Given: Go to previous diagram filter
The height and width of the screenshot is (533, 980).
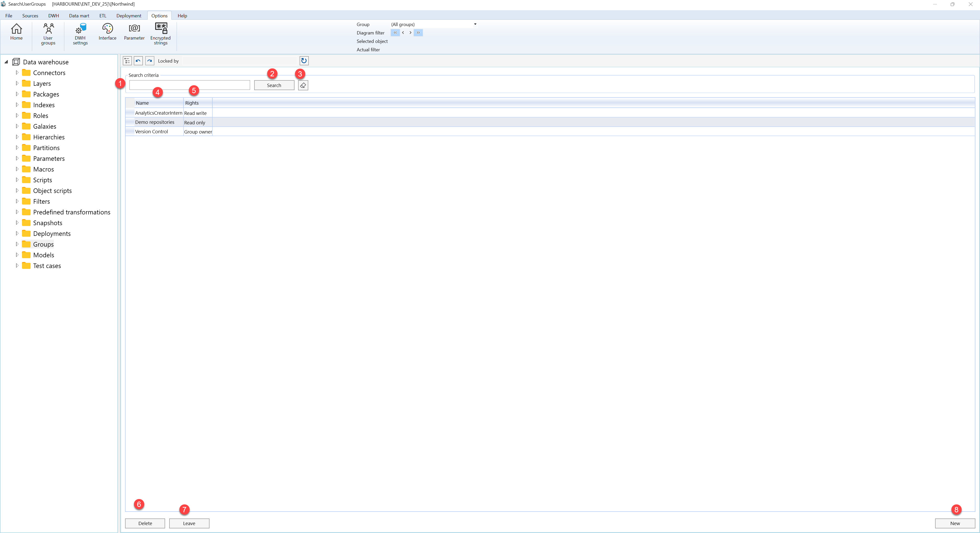Looking at the screenshot, I should 403,33.
